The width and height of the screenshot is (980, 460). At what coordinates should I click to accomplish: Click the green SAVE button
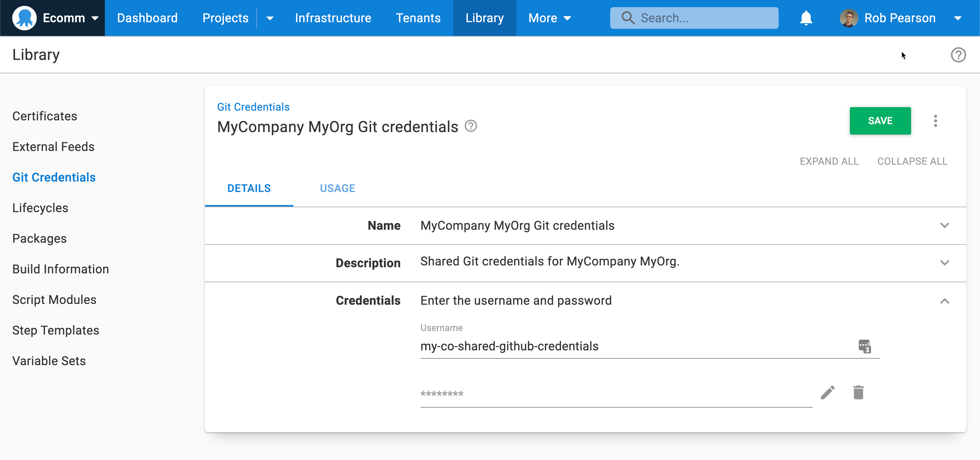point(880,121)
